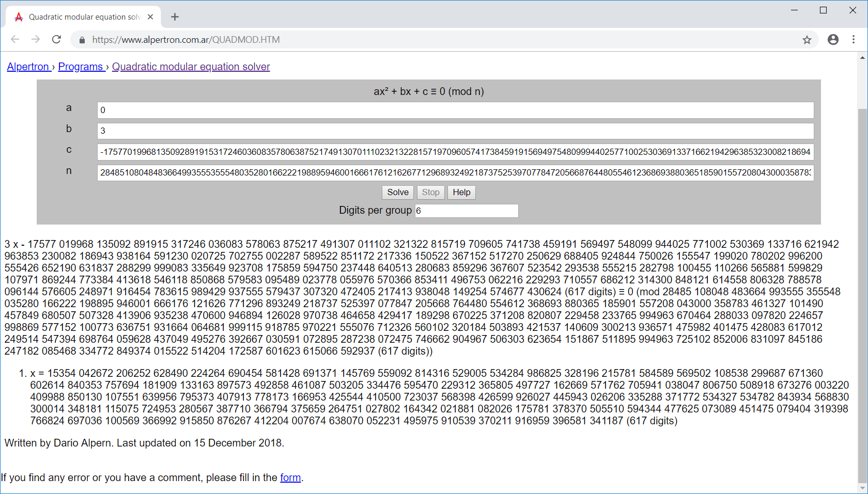868x494 pixels.
Task: Click the browser back arrow
Action: (15, 40)
